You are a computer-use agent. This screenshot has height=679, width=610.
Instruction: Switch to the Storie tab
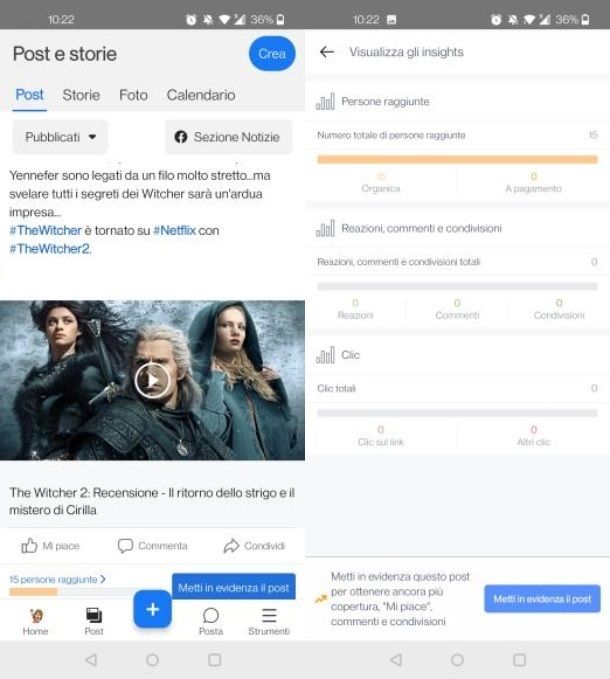tap(81, 95)
